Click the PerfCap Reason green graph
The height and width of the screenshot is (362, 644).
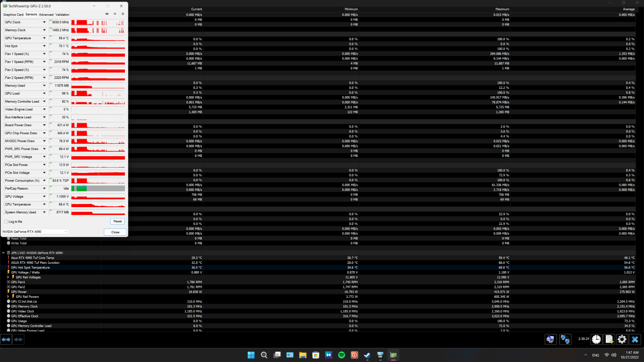(98, 189)
